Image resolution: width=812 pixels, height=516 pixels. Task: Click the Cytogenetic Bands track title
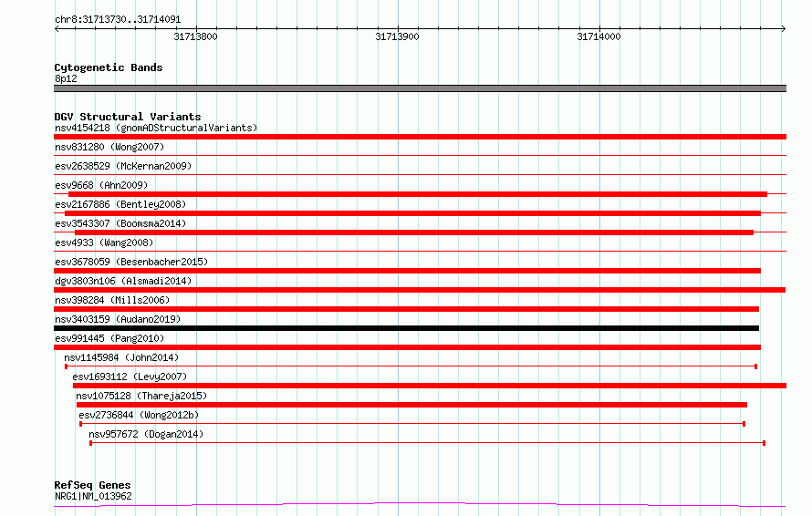pyautogui.click(x=109, y=67)
